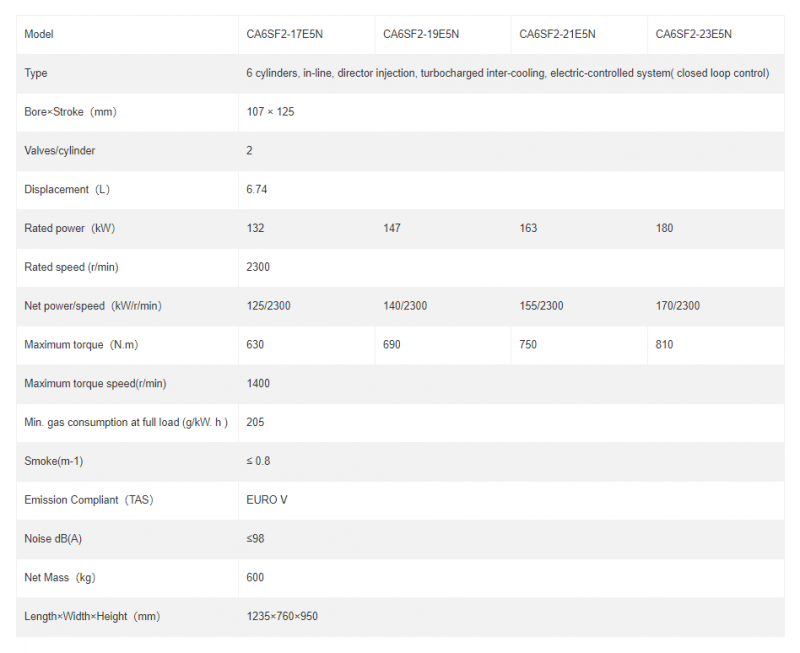Select the 750 maximum torque value
800x653 pixels.
pyautogui.click(x=528, y=345)
